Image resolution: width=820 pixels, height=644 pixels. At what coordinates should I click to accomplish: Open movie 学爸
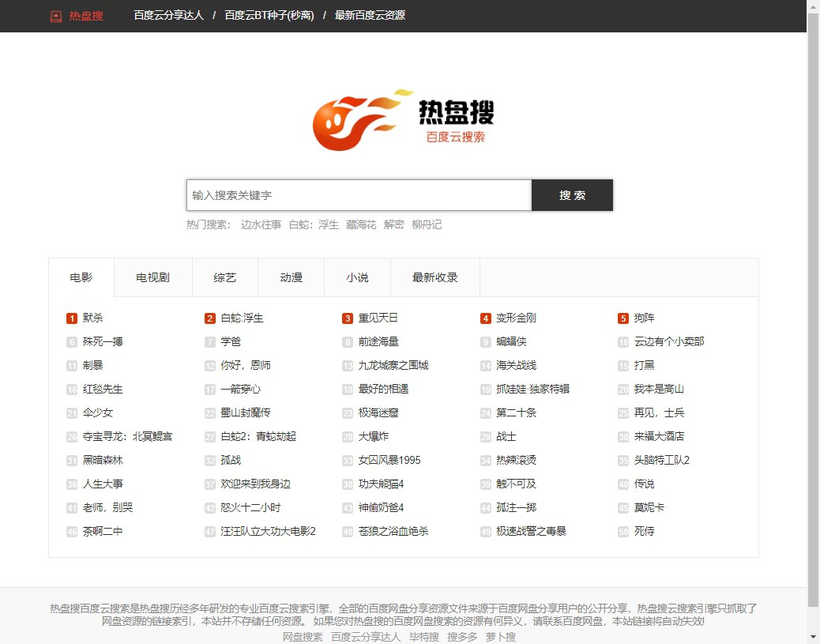tap(231, 341)
